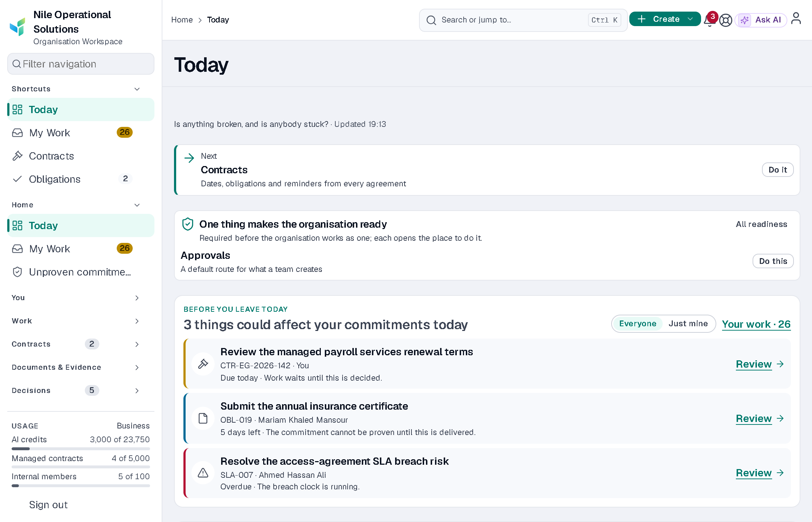Click the shield readiness icon
Image resolution: width=812 pixels, height=522 pixels.
pyautogui.click(x=188, y=224)
